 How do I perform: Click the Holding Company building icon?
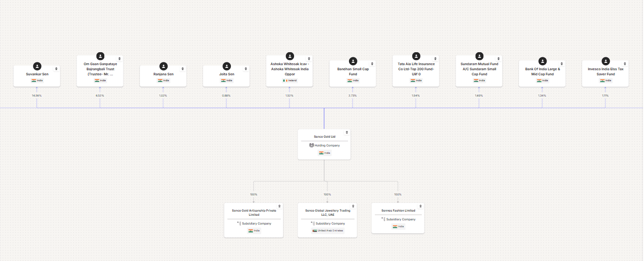pyautogui.click(x=311, y=145)
